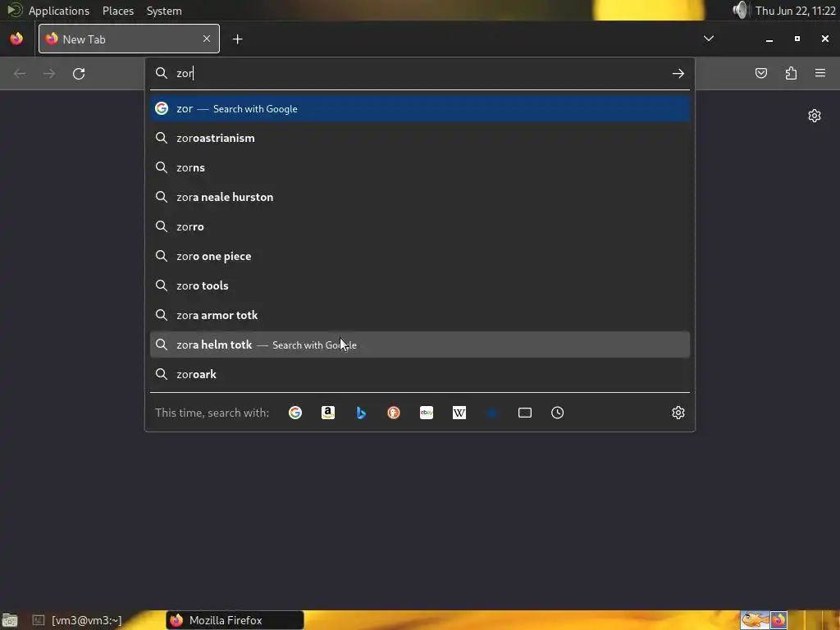Pick the 'zoroastrianism' suggestion
The image size is (840, 630).
[x=419, y=138]
